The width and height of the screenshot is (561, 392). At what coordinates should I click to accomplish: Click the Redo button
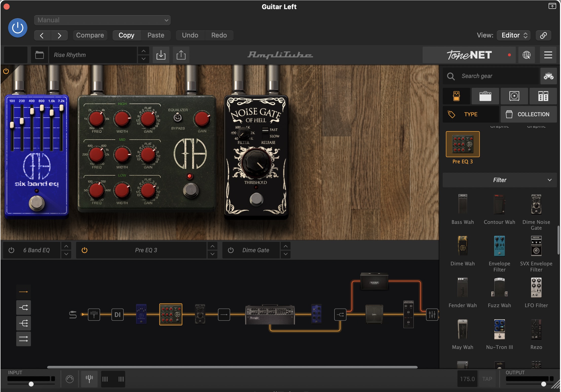click(219, 35)
